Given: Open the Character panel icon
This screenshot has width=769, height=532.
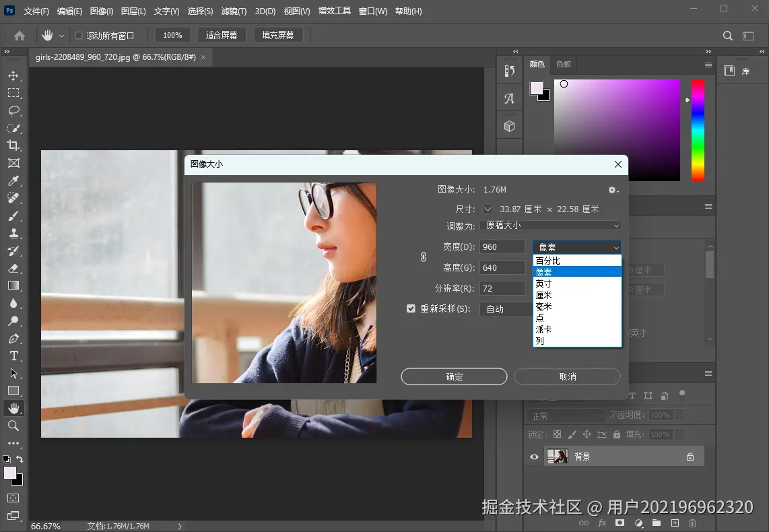Looking at the screenshot, I should 510,98.
